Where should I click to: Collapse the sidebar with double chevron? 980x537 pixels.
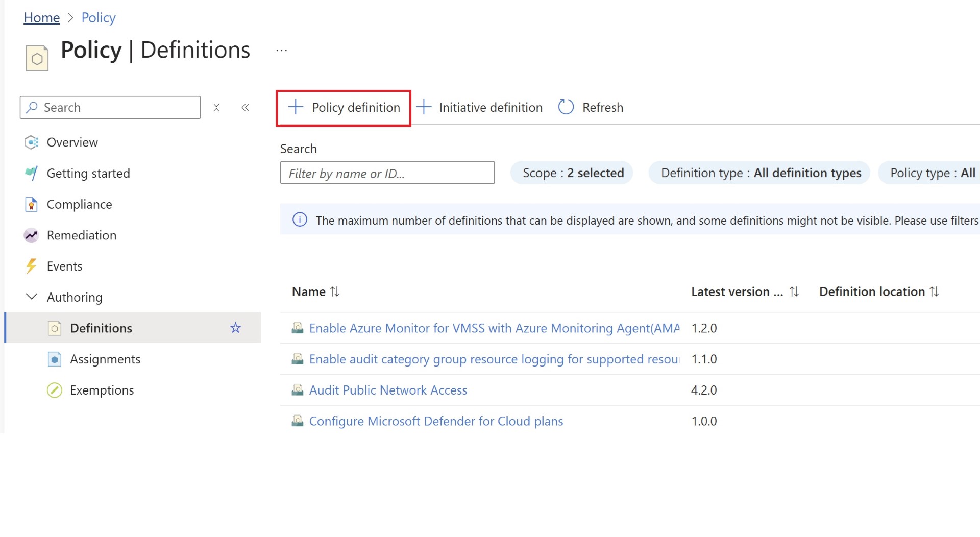pos(246,108)
